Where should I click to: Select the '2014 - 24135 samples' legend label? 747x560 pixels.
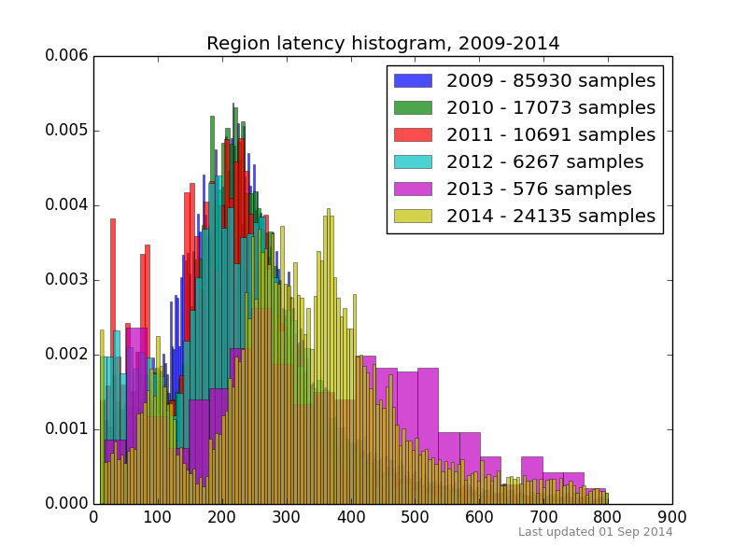551,217
